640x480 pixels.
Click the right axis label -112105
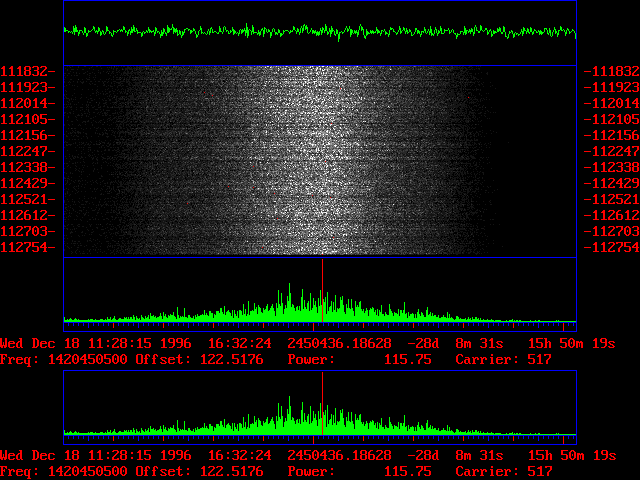pyautogui.click(x=611, y=120)
